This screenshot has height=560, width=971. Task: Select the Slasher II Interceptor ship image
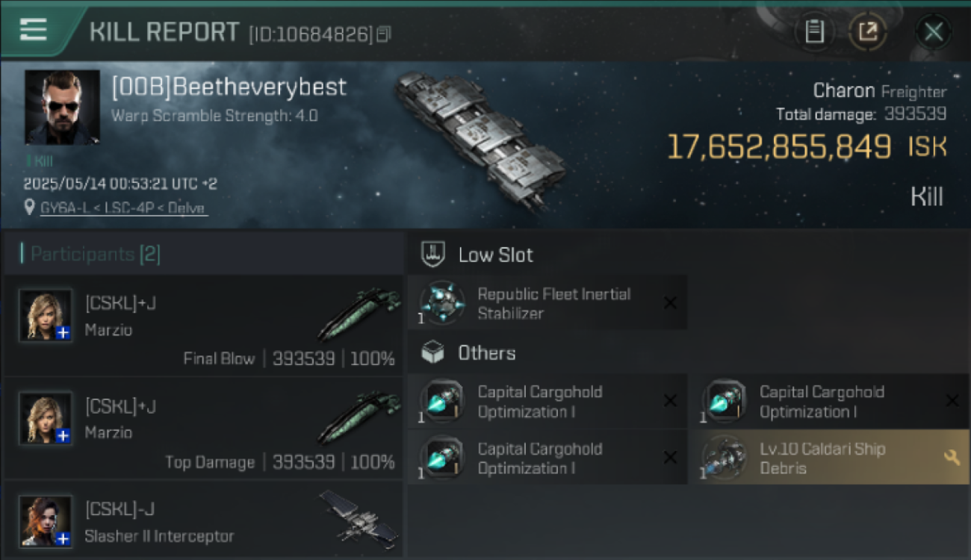click(359, 516)
